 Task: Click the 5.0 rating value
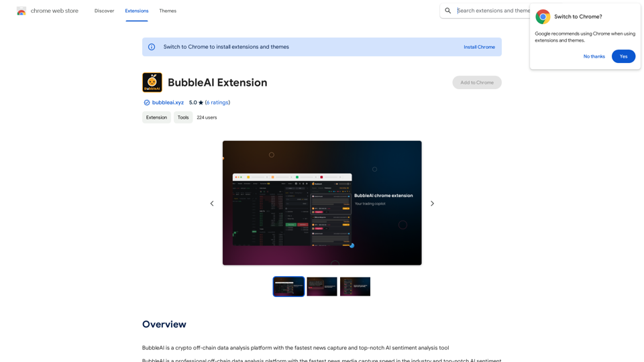pos(193,103)
